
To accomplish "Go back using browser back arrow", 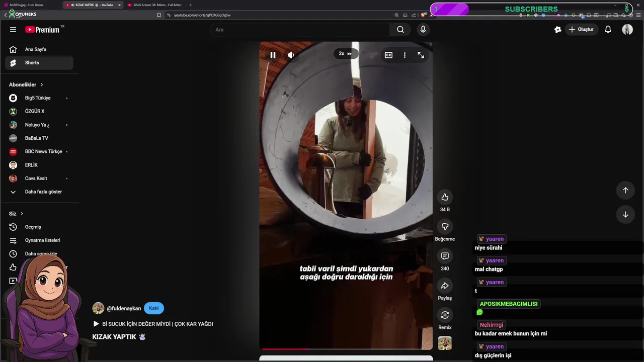I will pos(5,15).
